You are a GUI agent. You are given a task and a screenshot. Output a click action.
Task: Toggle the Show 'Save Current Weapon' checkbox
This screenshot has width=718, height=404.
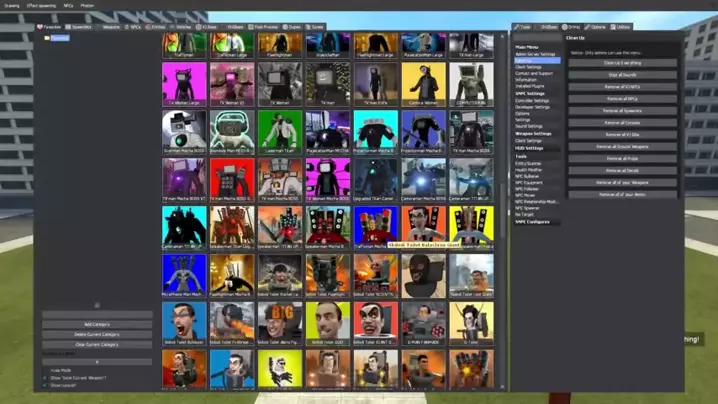(45, 377)
